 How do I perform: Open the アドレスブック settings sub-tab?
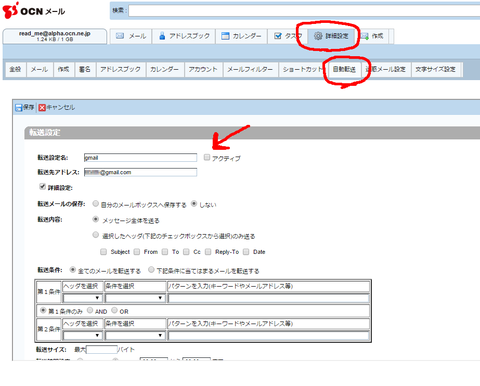pyautogui.click(x=121, y=69)
